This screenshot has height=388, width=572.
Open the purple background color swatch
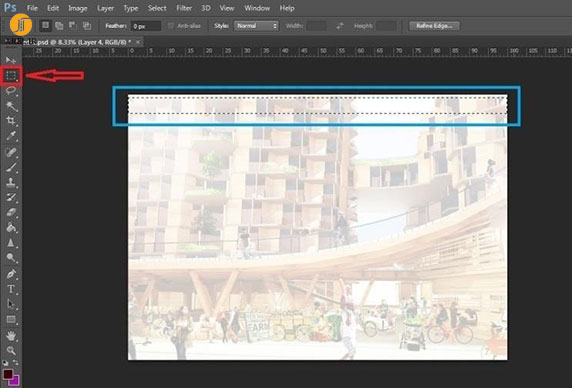point(15,381)
